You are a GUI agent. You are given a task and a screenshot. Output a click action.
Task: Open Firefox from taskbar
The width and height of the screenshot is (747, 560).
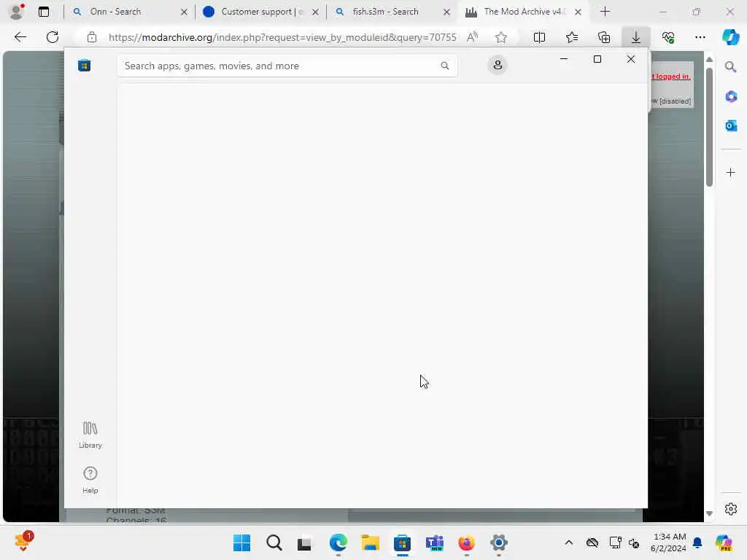(x=466, y=542)
